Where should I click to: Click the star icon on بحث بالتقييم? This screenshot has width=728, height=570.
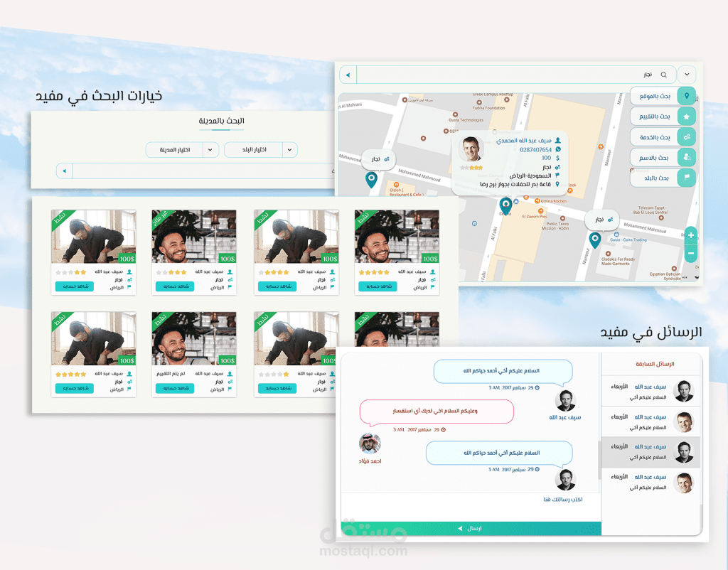pyautogui.click(x=687, y=117)
